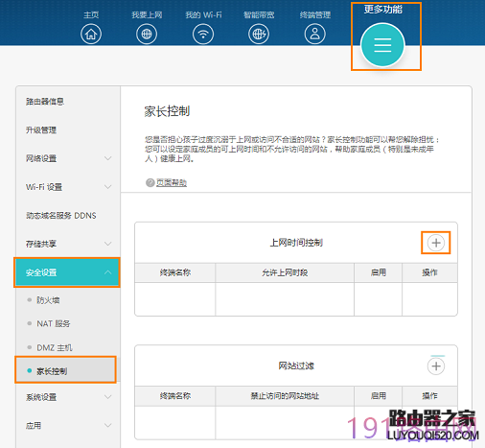Open the 页面帮助 help link

172,182
